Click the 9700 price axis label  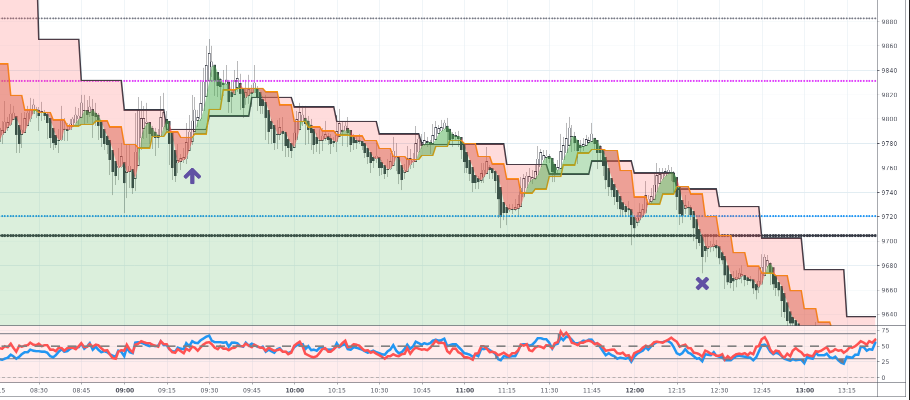pyautogui.click(x=889, y=242)
